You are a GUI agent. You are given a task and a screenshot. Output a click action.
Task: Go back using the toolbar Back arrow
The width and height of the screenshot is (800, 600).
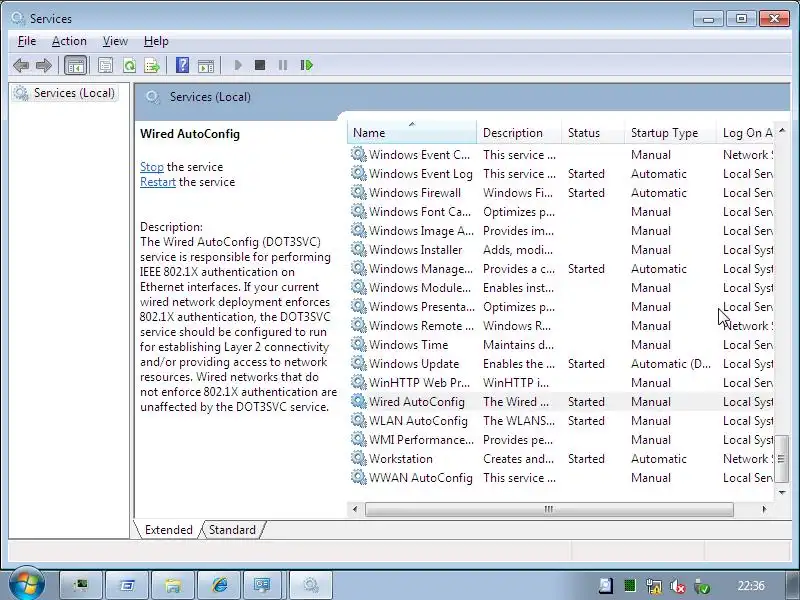pos(21,65)
